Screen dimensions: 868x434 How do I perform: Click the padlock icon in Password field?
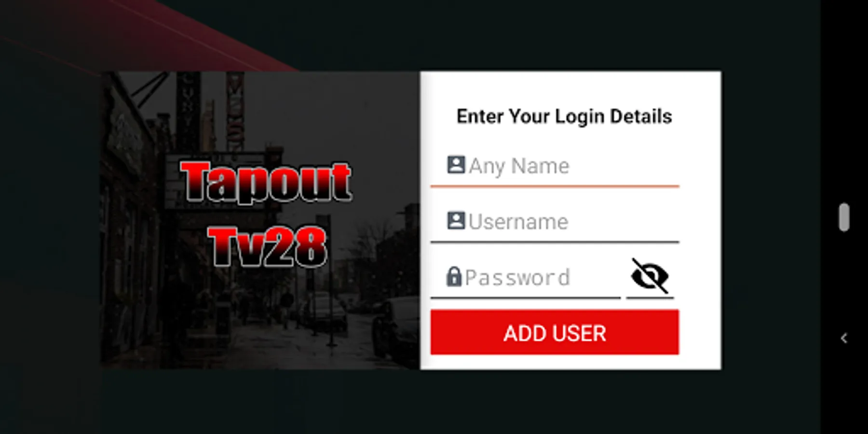[454, 277]
